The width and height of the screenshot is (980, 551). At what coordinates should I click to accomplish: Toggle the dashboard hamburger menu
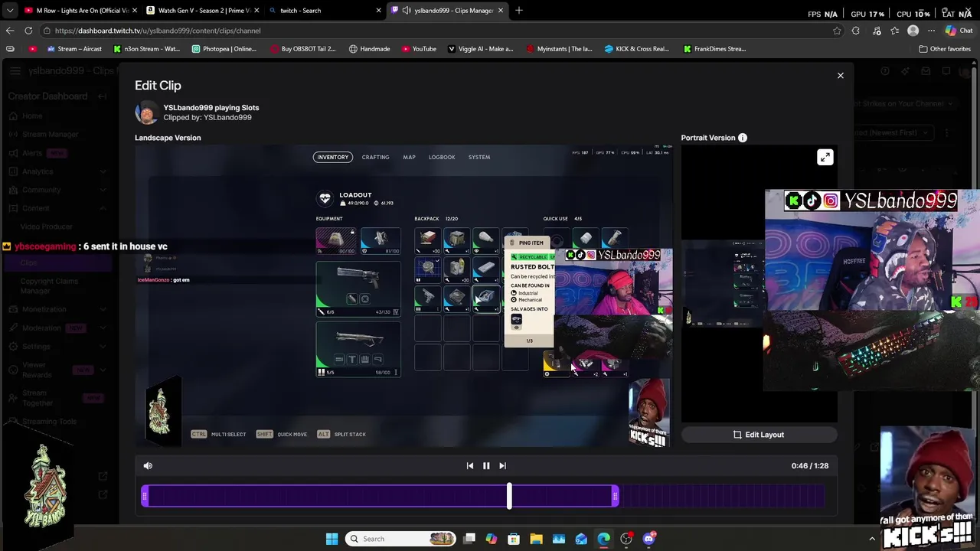tap(15, 71)
